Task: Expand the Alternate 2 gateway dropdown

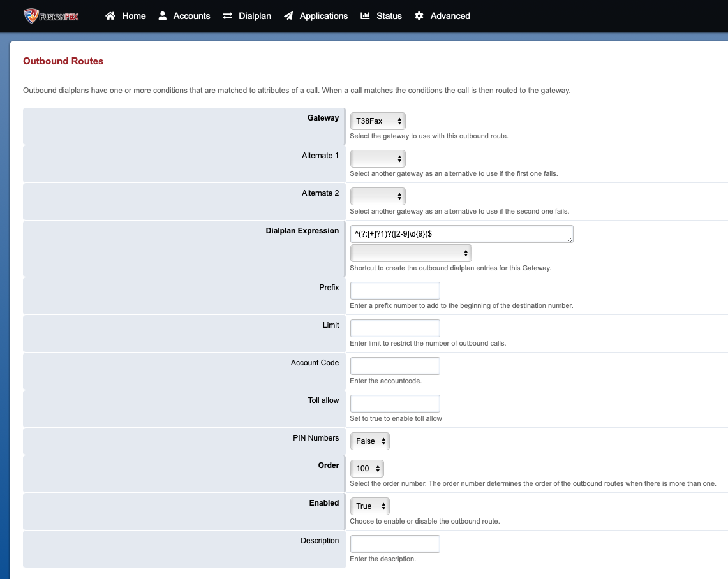Action: (x=378, y=196)
